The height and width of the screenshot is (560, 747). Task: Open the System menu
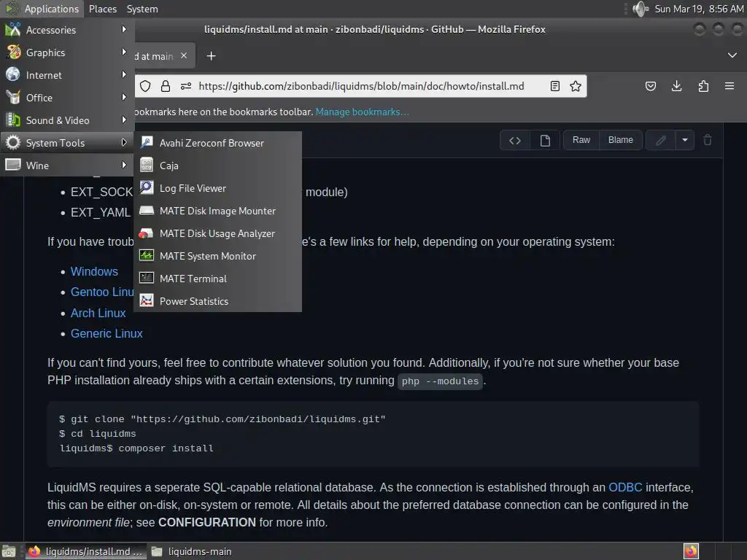pyautogui.click(x=142, y=9)
